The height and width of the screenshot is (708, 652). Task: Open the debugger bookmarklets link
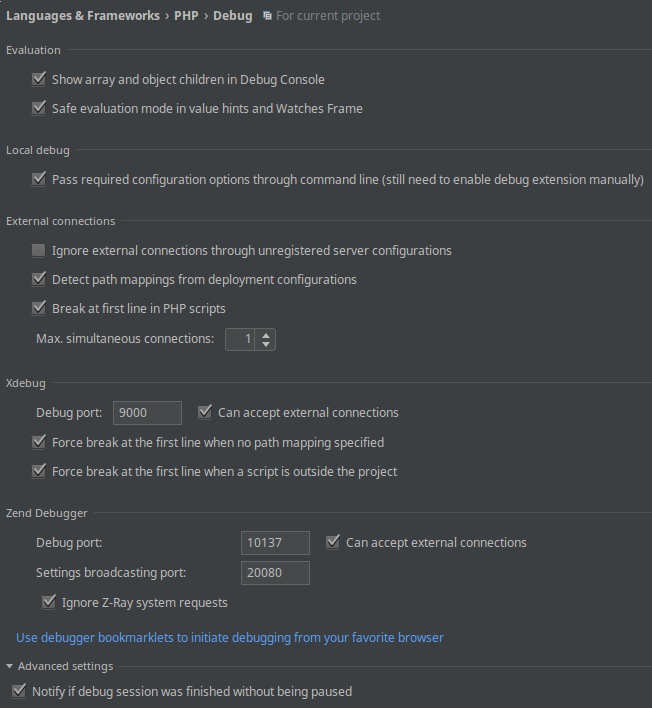pos(230,637)
